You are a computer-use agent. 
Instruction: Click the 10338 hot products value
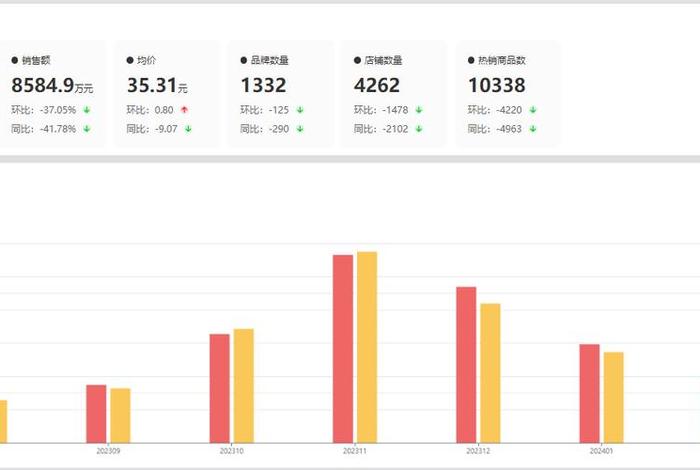click(497, 85)
